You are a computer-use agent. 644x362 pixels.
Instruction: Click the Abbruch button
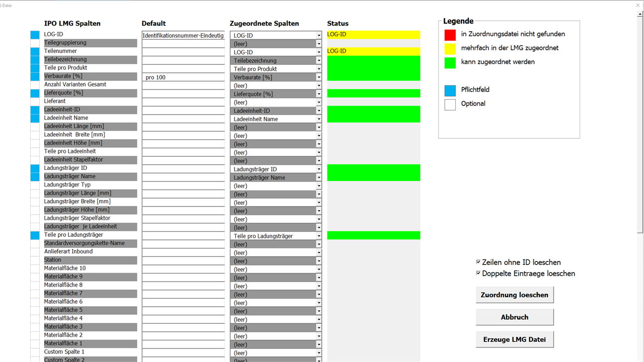point(515,317)
